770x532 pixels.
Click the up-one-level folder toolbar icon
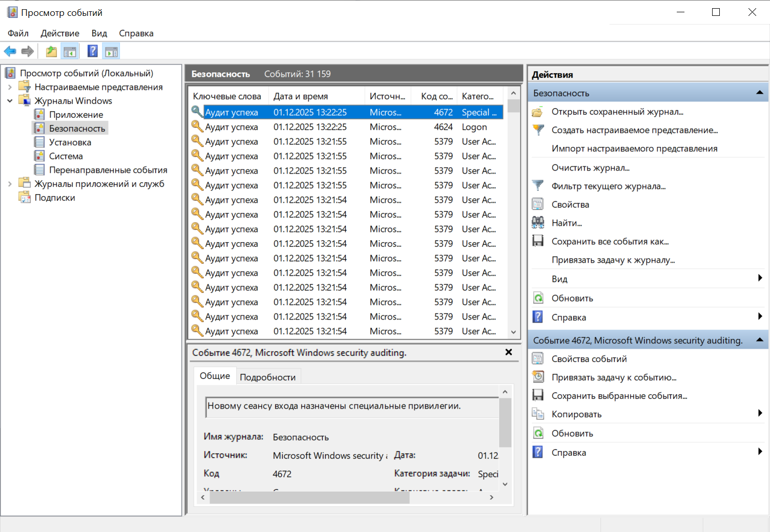51,51
